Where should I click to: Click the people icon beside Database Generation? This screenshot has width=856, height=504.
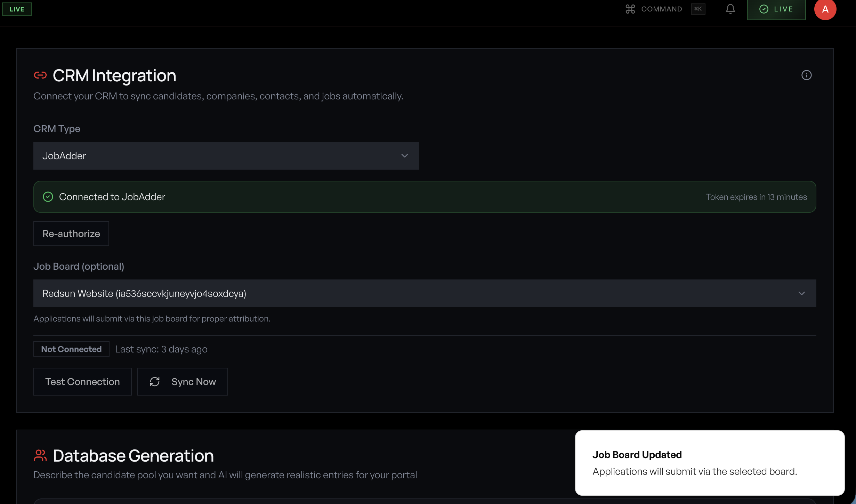(40, 455)
